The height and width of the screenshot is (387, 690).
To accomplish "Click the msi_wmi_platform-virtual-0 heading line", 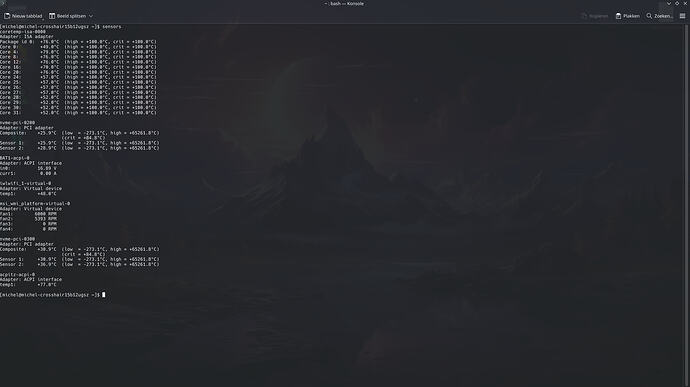I will pyautogui.click(x=35, y=203).
